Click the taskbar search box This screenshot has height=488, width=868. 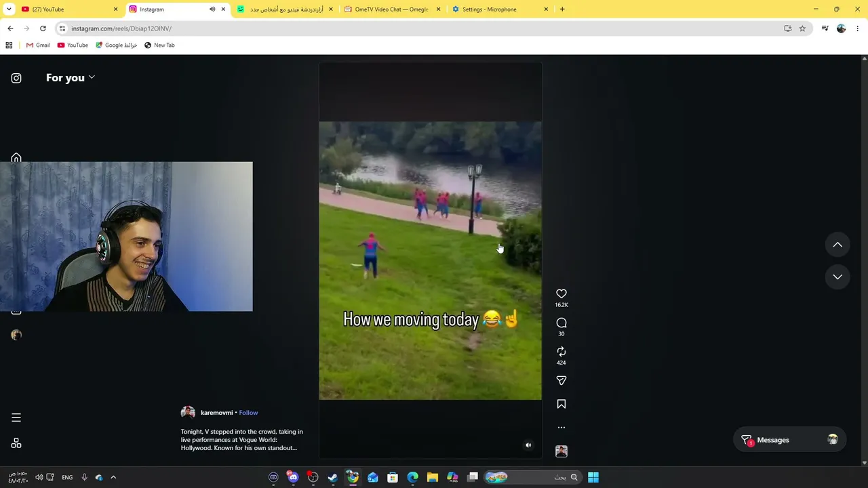pos(534,477)
